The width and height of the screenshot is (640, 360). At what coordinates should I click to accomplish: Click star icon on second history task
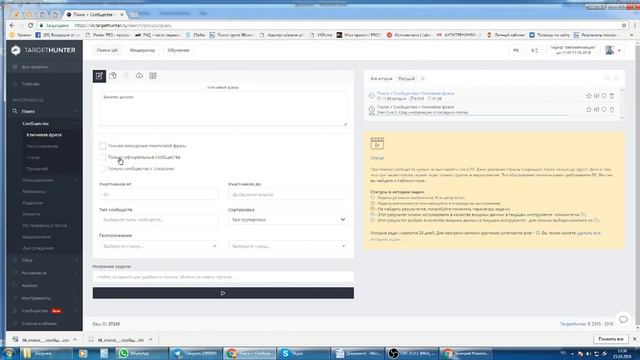(x=589, y=109)
